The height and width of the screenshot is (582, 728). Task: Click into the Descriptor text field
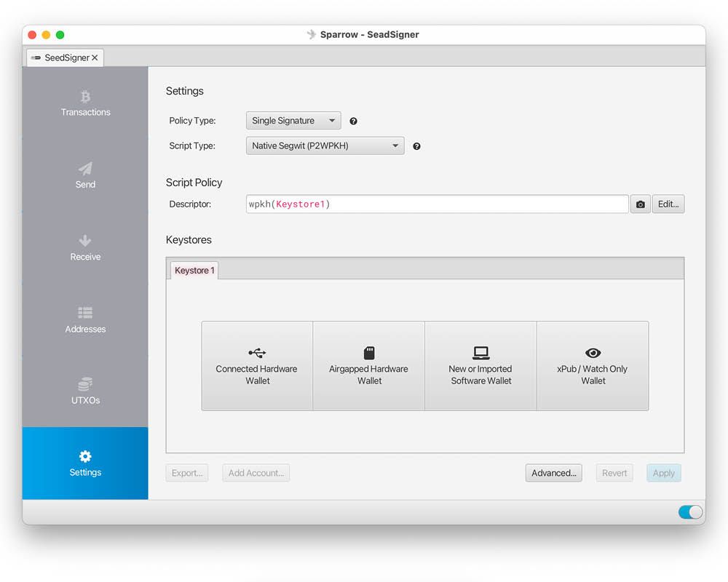pyautogui.click(x=437, y=204)
